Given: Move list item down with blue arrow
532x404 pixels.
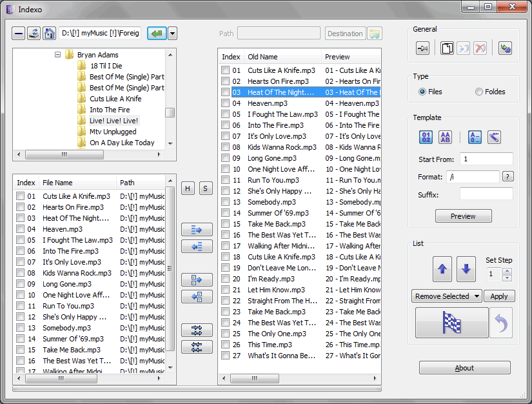Looking at the screenshot, I should click(x=466, y=269).
